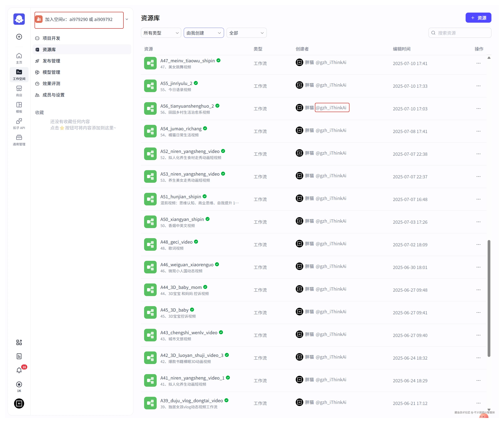Viewport: 504px width, 423px height.
Task: Click workflow icon of A48_geci_video
Action: (150, 244)
